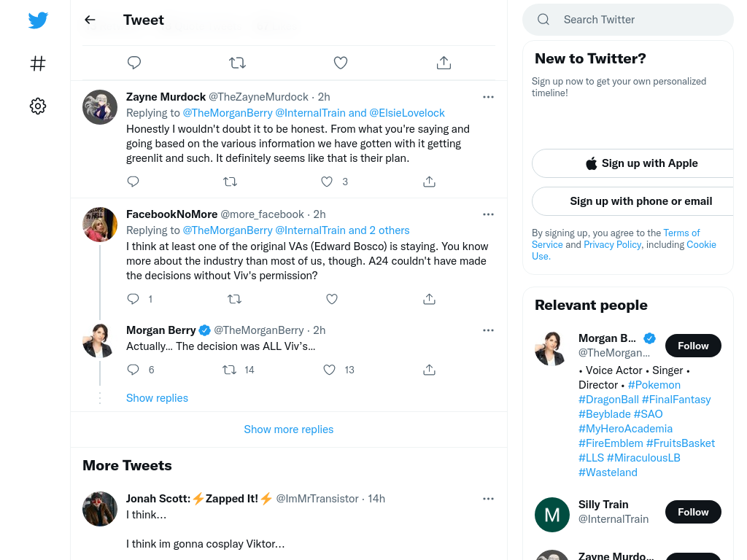This screenshot has height=560, width=747.
Task: Focus the Search Twitter field
Action: pos(628,20)
